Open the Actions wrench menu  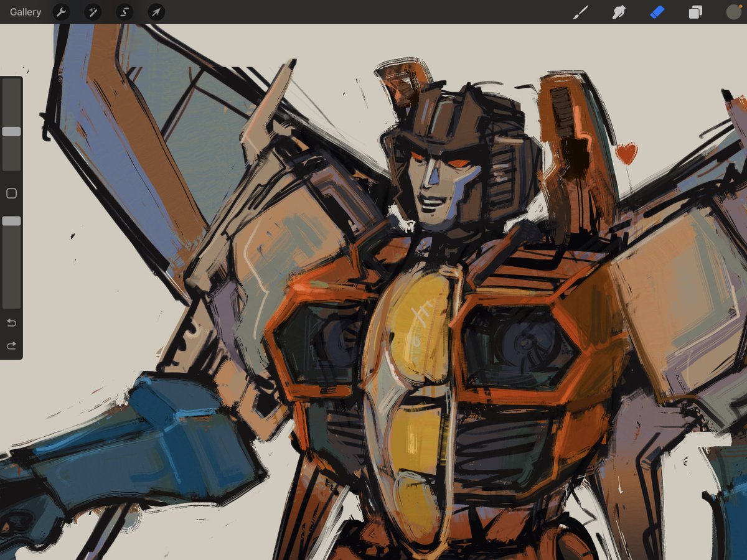61,12
